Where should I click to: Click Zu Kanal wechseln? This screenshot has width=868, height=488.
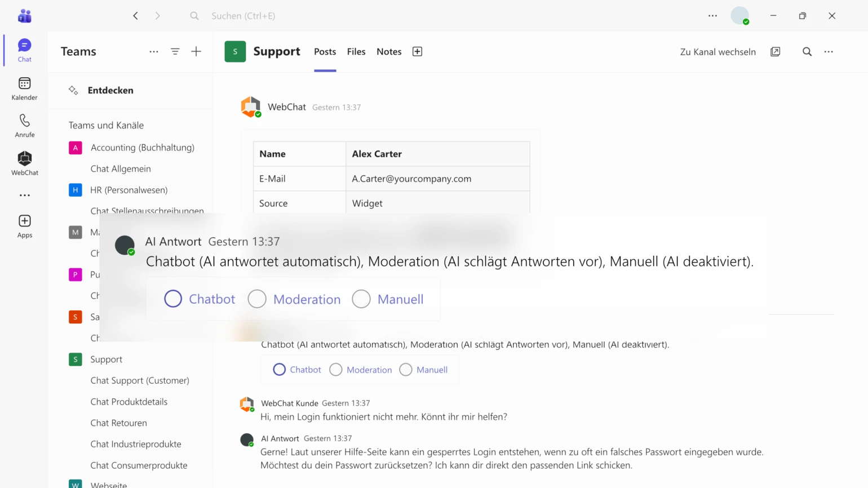point(716,51)
